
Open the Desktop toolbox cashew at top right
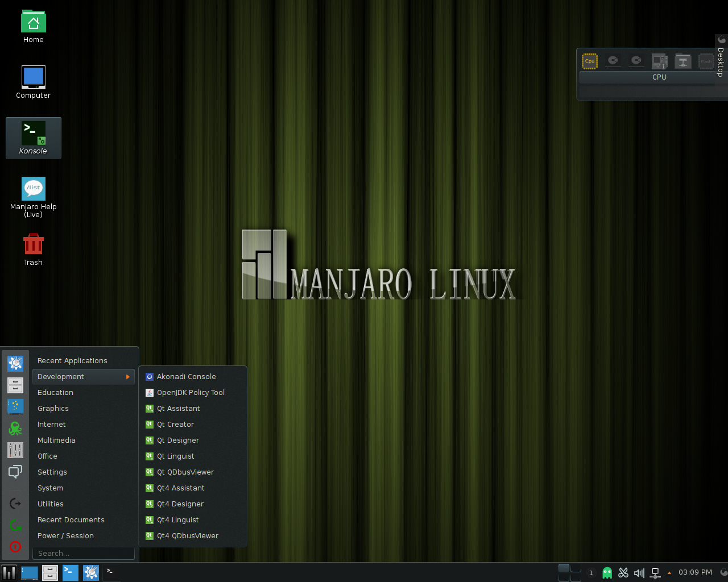[x=721, y=40]
